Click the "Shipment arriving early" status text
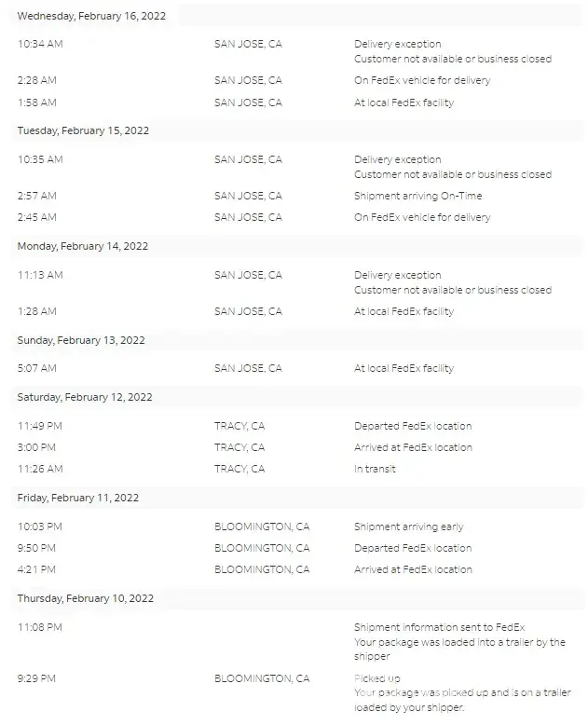Image resolution: width=588 pixels, height=725 pixels. (x=408, y=527)
